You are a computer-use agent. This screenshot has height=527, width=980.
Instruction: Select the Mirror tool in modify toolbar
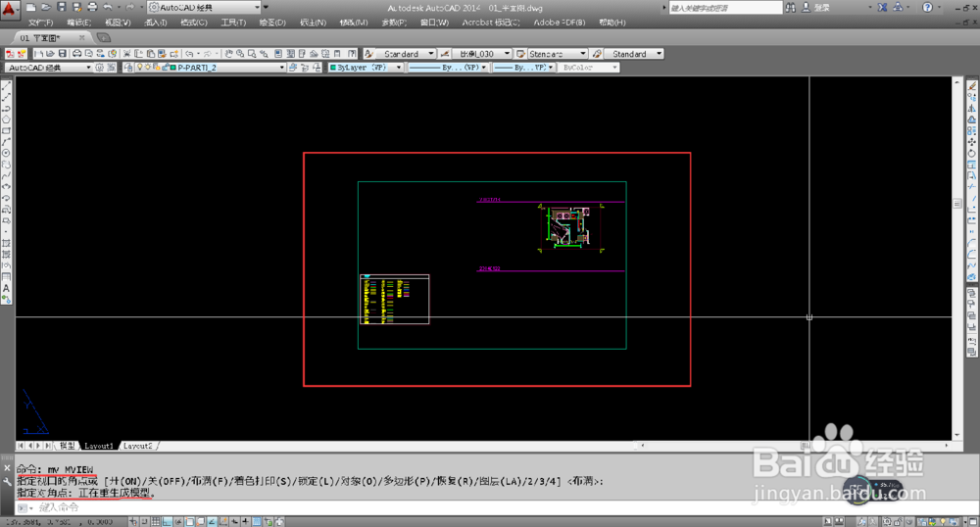coord(972,108)
